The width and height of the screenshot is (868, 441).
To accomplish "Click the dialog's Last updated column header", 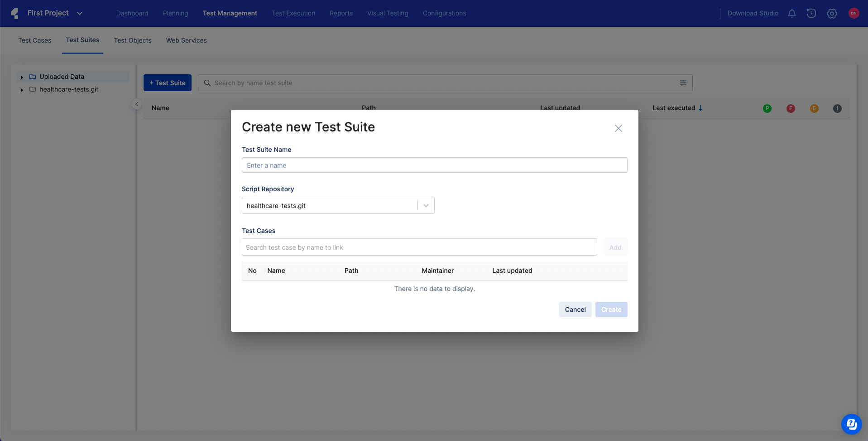I will [512, 271].
